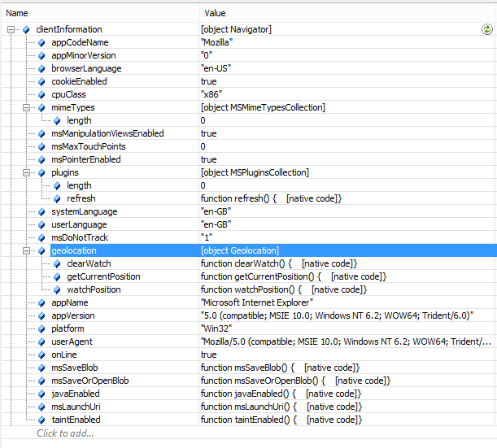Click the diamond icon next to plugins
This screenshot has height=448, width=497.
tap(41, 172)
